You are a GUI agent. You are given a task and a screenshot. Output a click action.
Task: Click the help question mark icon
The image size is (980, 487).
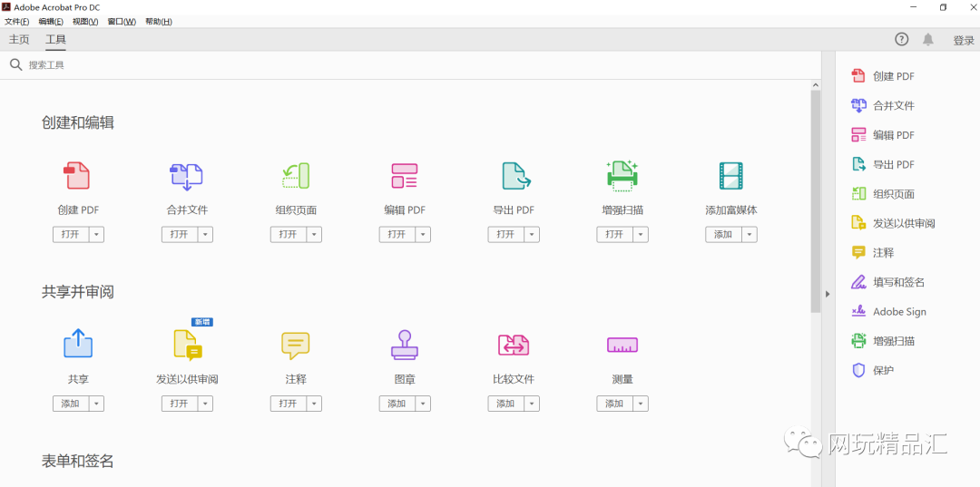[x=901, y=39]
